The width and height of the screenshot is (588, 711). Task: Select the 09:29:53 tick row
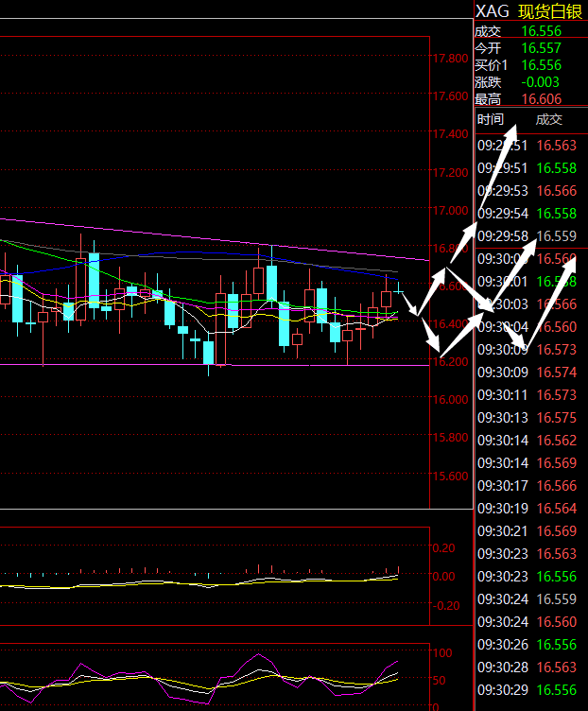click(529, 190)
